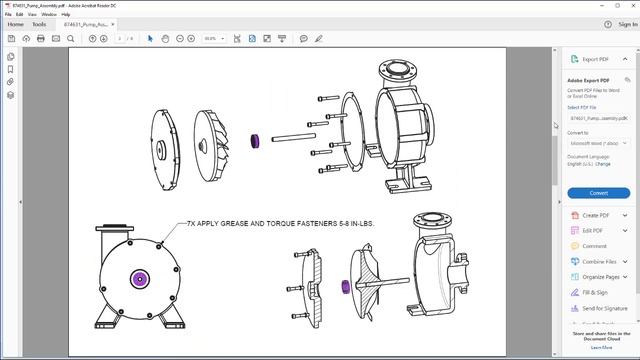Click the page number field
This screenshot has height=360, width=640.
click(120, 39)
